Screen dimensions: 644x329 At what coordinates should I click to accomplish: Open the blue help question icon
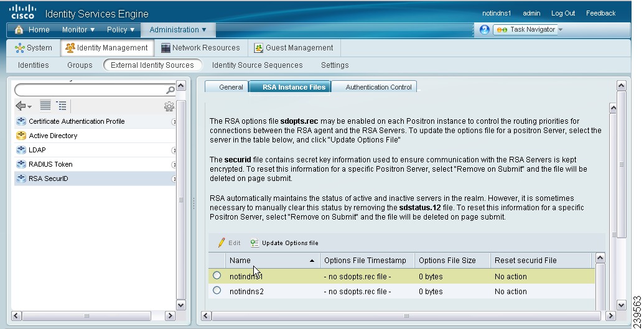(x=484, y=30)
